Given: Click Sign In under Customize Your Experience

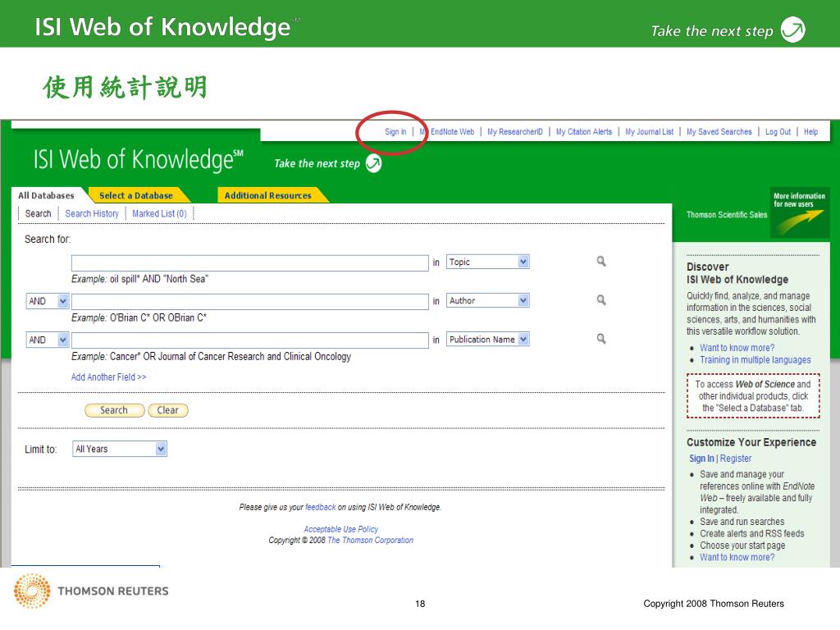Looking at the screenshot, I should [x=701, y=459].
